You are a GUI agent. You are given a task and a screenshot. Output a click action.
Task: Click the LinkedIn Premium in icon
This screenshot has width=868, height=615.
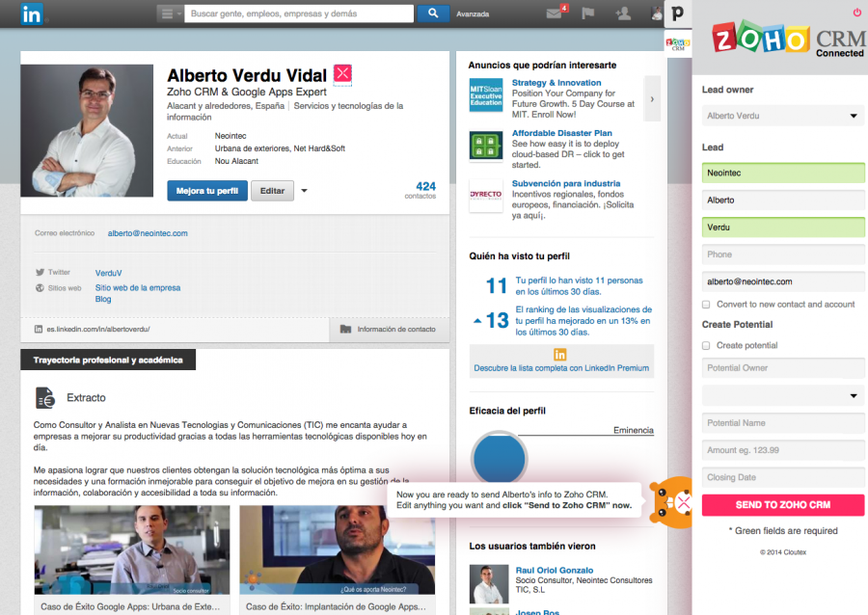560,355
